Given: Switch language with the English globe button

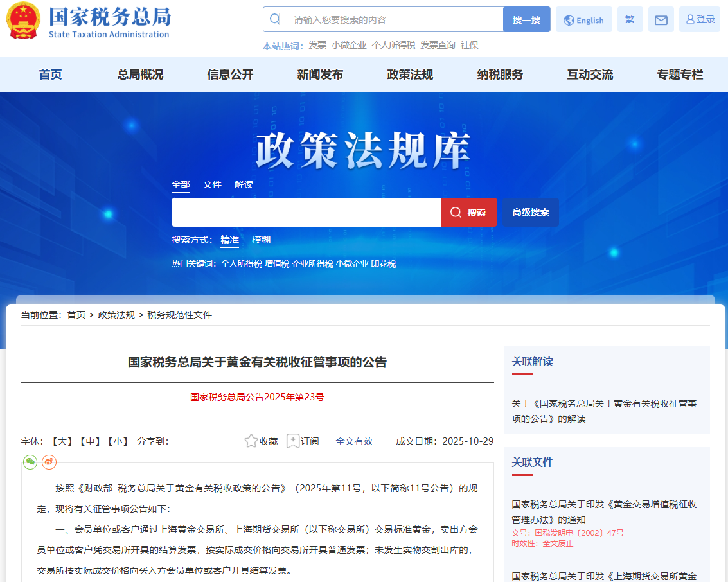Looking at the screenshot, I should tap(583, 20).
